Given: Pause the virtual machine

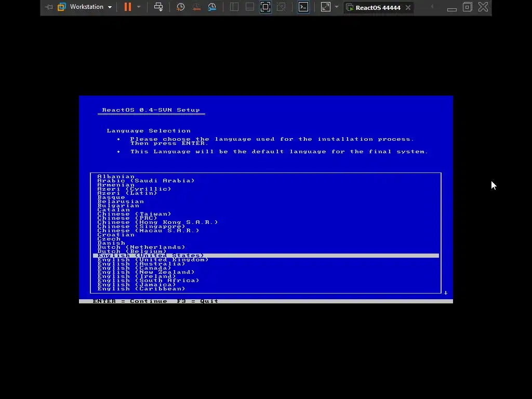Looking at the screenshot, I should coord(128,7).
